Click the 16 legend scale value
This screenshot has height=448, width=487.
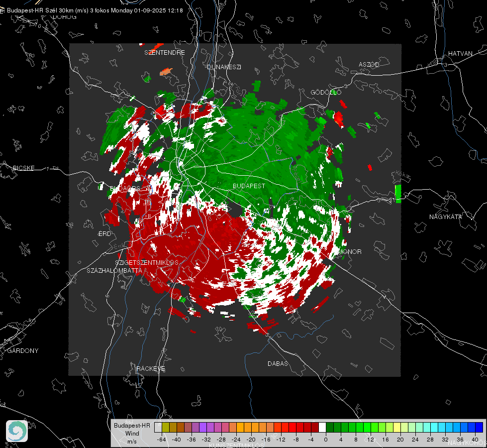[386, 440]
